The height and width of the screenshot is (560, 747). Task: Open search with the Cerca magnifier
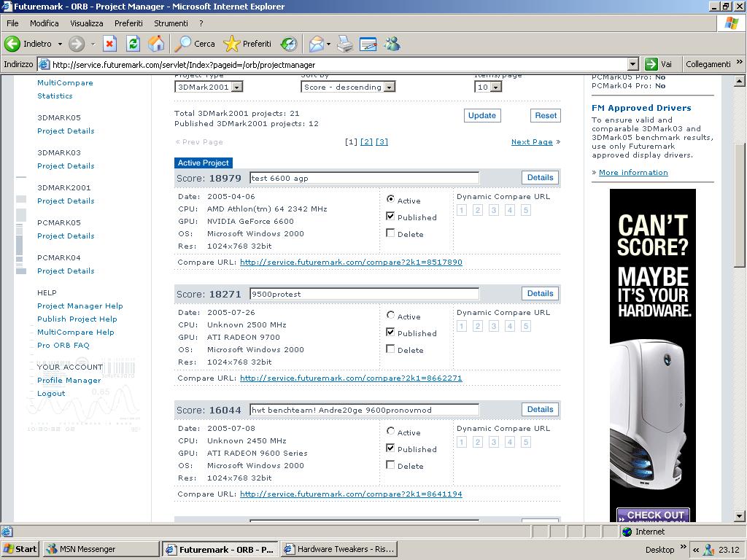pos(194,44)
